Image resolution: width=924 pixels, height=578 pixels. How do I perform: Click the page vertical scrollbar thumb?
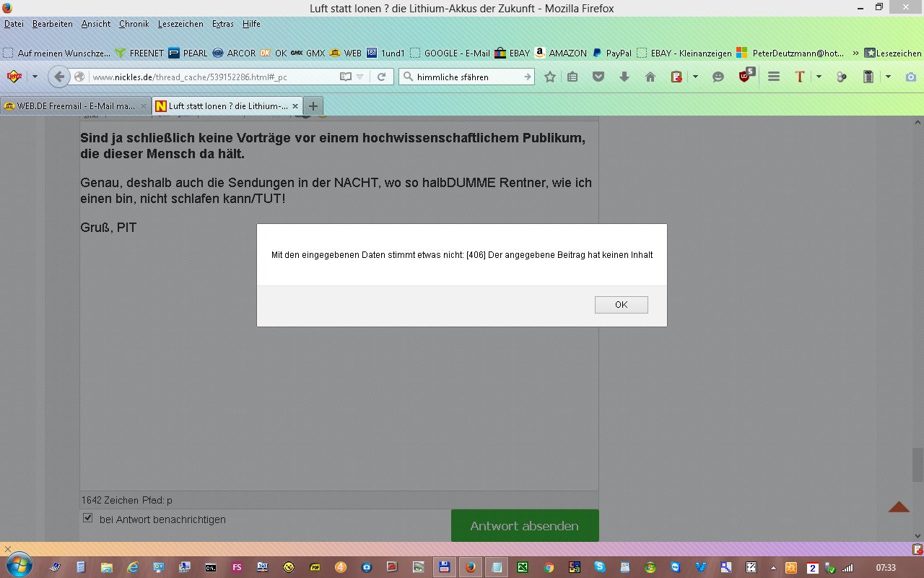[918, 465]
